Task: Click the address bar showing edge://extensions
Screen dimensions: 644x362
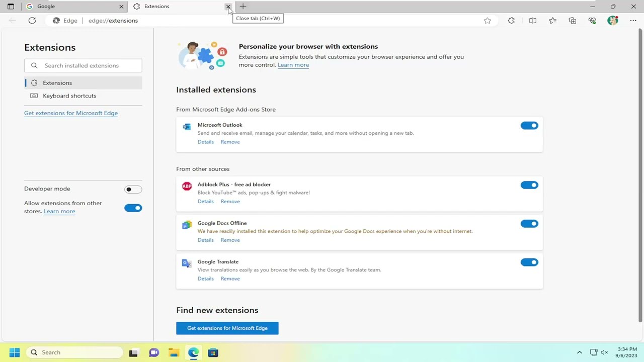Action: coord(272,21)
